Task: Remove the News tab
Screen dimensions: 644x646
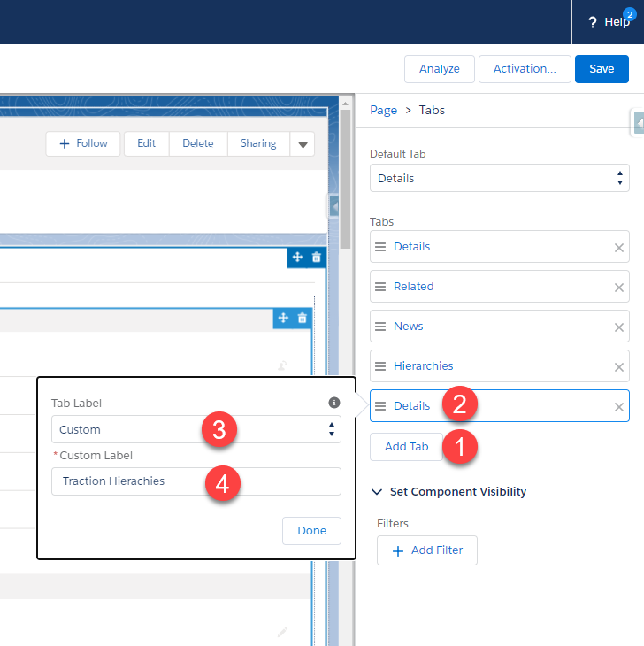Action: click(x=619, y=327)
